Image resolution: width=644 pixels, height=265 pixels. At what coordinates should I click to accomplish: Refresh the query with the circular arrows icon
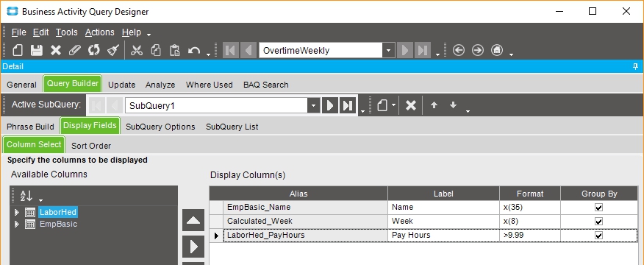pos(94,50)
